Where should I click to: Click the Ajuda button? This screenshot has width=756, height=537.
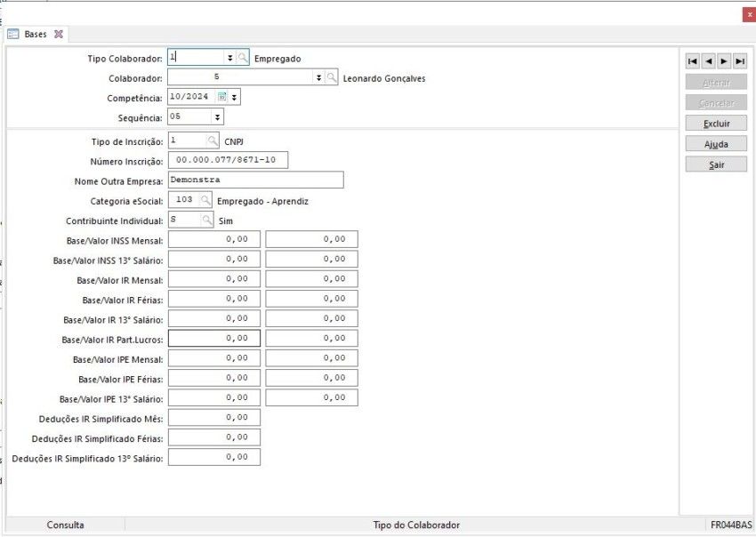click(716, 144)
